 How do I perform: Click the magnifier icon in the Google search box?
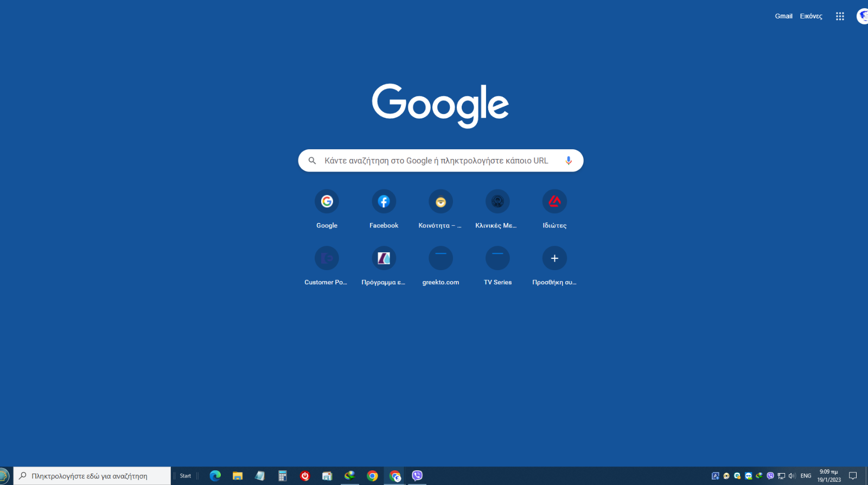312,161
